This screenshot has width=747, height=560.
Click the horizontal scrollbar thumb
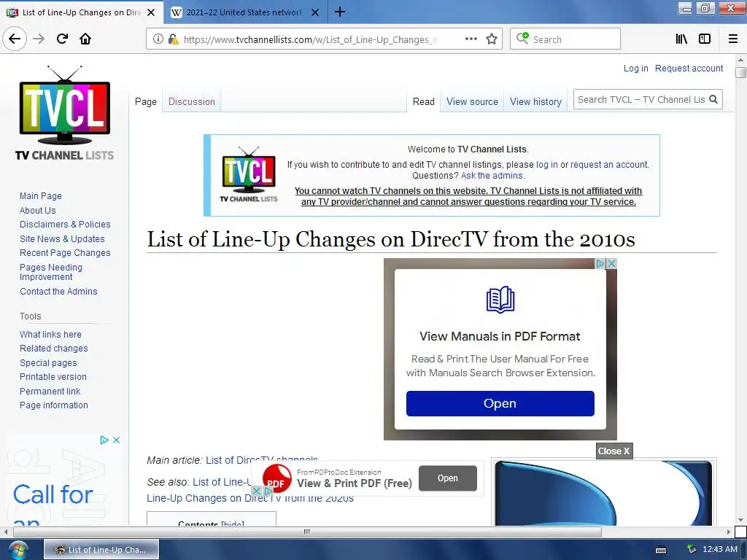click(306, 532)
